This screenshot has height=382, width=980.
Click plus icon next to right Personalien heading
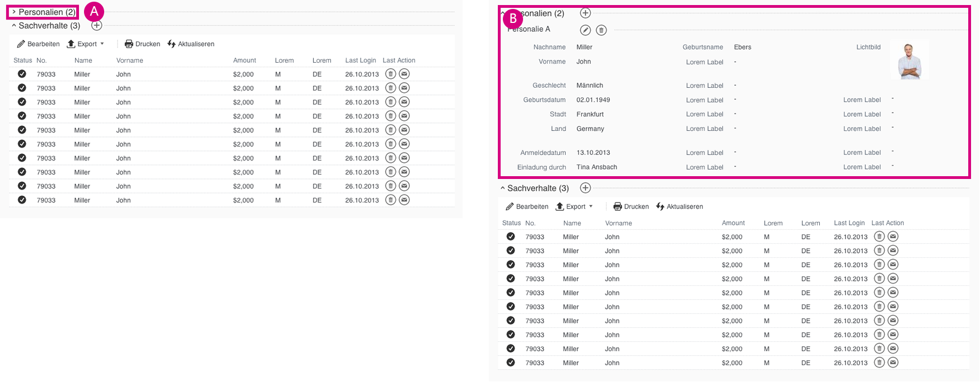coord(585,13)
